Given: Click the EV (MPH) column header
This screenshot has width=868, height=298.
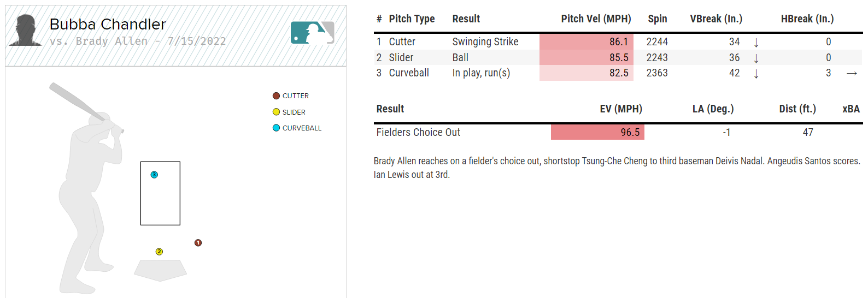Looking at the screenshot, I should point(621,109).
